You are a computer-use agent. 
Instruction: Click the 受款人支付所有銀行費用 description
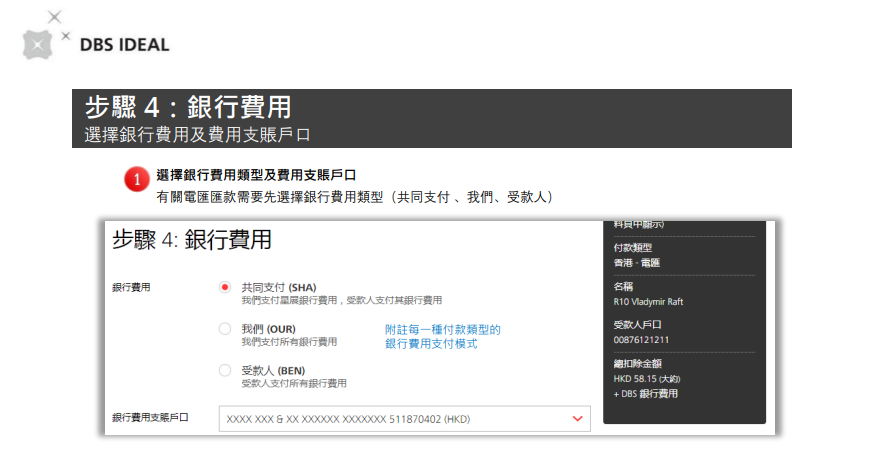[x=294, y=384]
